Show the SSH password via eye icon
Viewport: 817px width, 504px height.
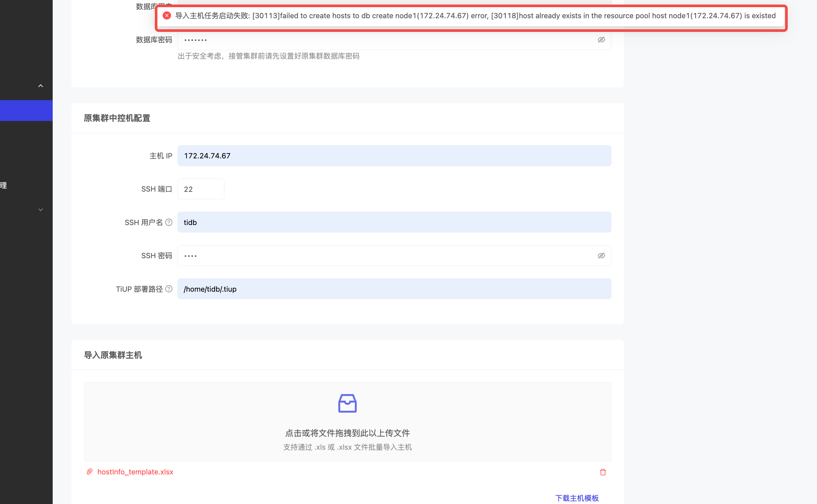click(x=601, y=256)
